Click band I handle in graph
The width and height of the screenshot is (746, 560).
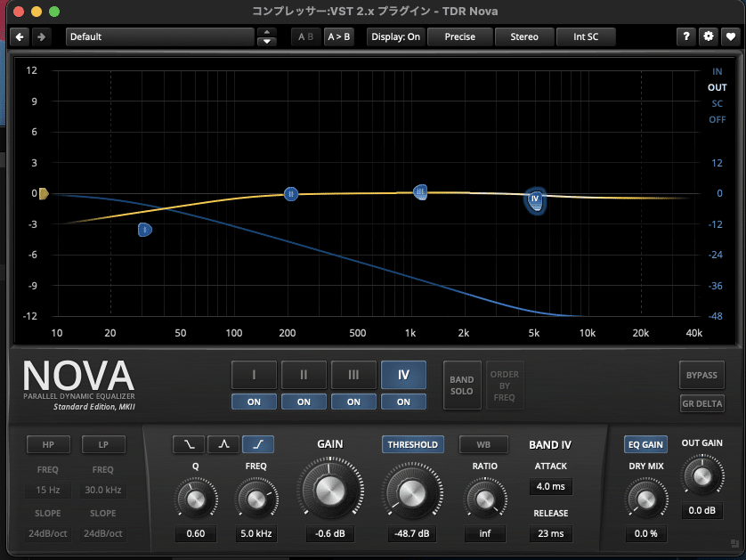click(144, 230)
